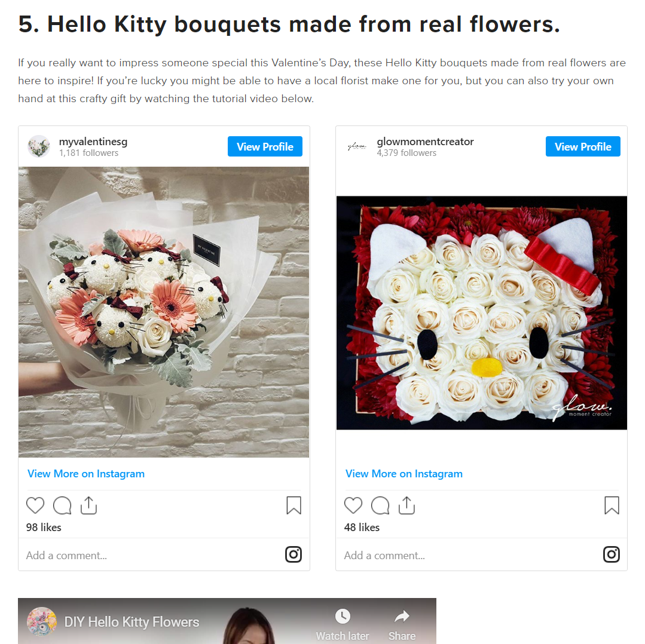Click View Profile for myvalentinesg
Viewport: 645px width, 644px height.
[265, 146]
